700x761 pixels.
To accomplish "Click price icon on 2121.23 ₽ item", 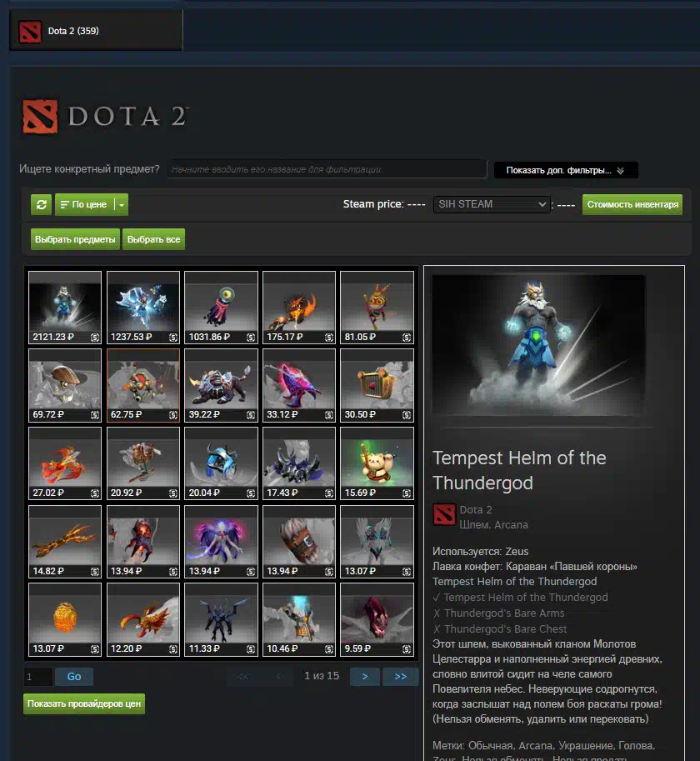I will 95,338.
